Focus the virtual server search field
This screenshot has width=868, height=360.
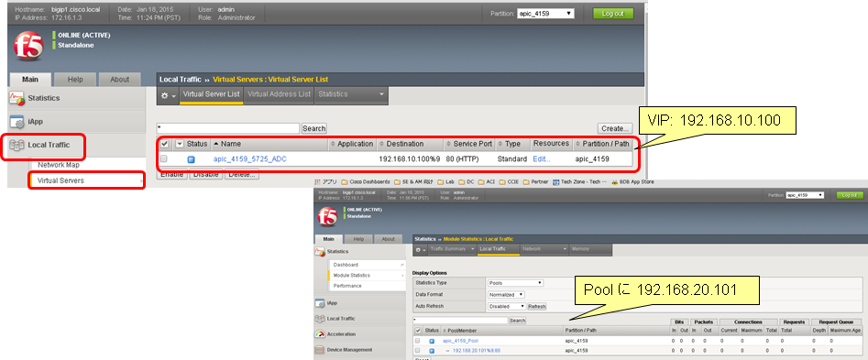pyautogui.click(x=227, y=128)
